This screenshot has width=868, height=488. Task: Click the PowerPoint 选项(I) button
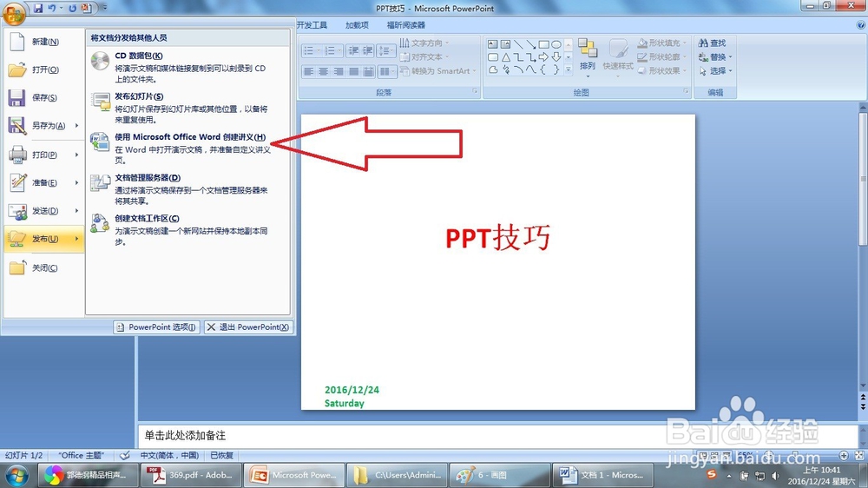156,327
